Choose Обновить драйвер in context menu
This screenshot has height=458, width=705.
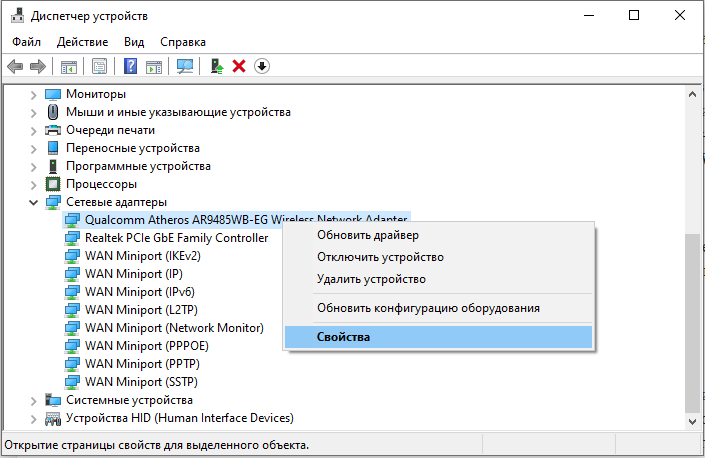pyautogui.click(x=438, y=235)
